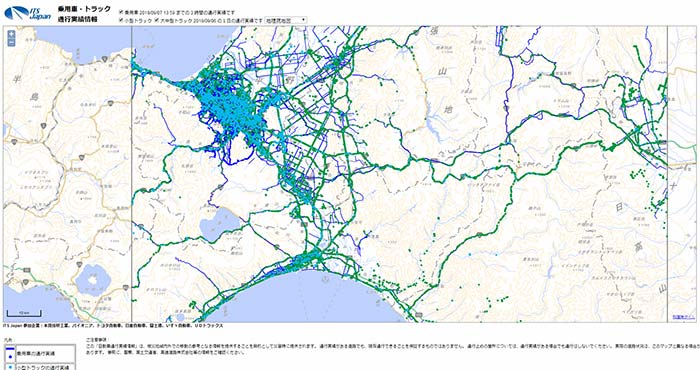
Task: Click the participating companies text below the map
Action: pos(113,326)
